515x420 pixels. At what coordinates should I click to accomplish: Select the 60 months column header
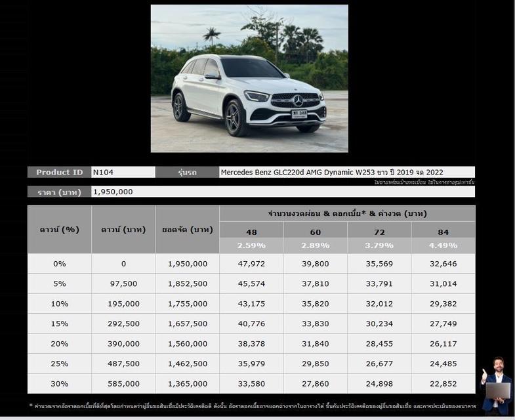(x=315, y=232)
